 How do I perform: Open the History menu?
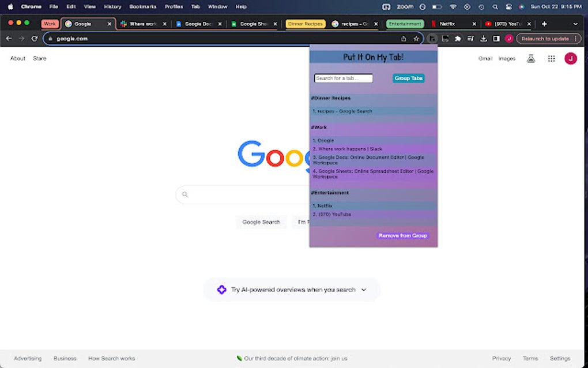pyautogui.click(x=112, y=7)
